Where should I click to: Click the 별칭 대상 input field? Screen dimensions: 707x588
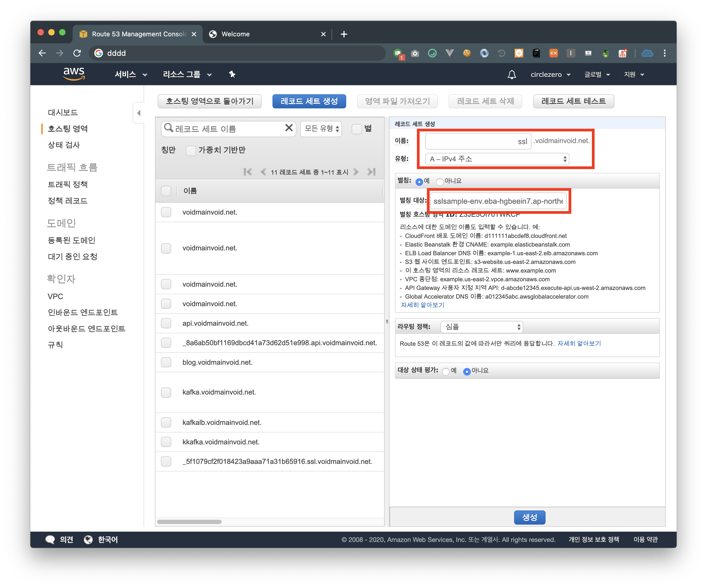tap(498, 201)
